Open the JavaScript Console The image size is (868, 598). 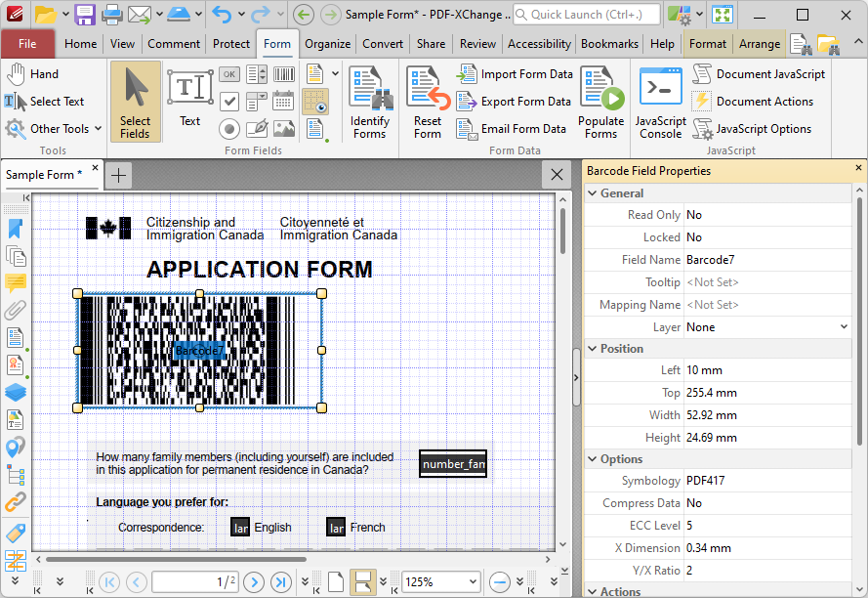660,102
